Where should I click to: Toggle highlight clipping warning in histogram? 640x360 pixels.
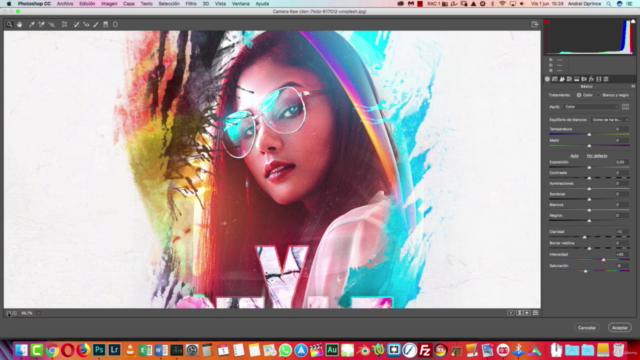pos(633,22)
